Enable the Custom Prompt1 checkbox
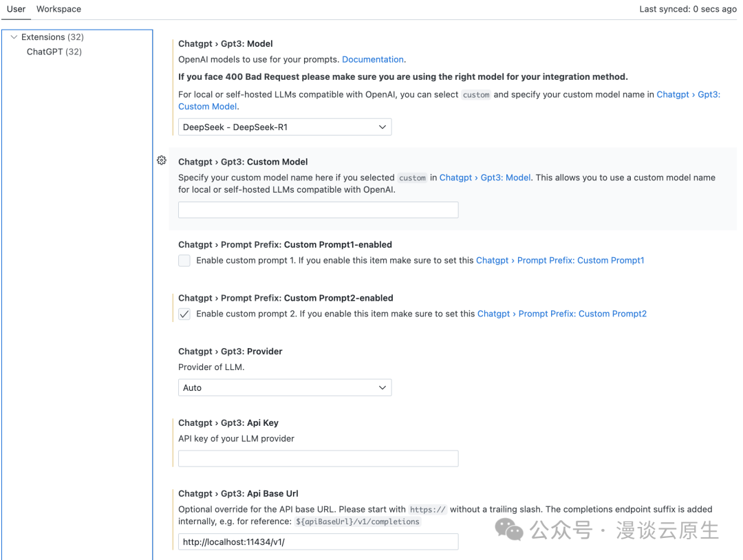 pyautogui.click(x=184, y=261)
